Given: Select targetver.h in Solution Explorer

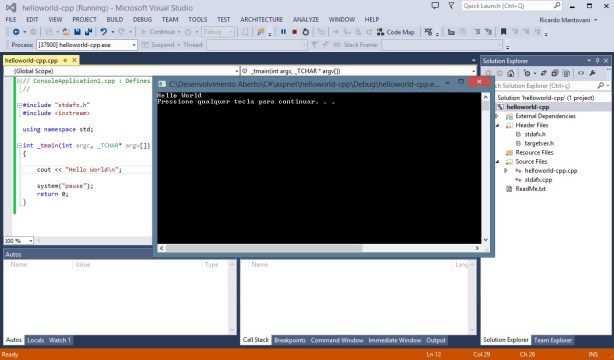Looking at the screenshot, I should [539, 143].
